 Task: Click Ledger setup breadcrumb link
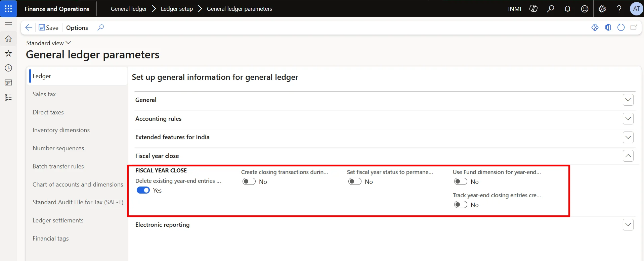pos(177,9)
